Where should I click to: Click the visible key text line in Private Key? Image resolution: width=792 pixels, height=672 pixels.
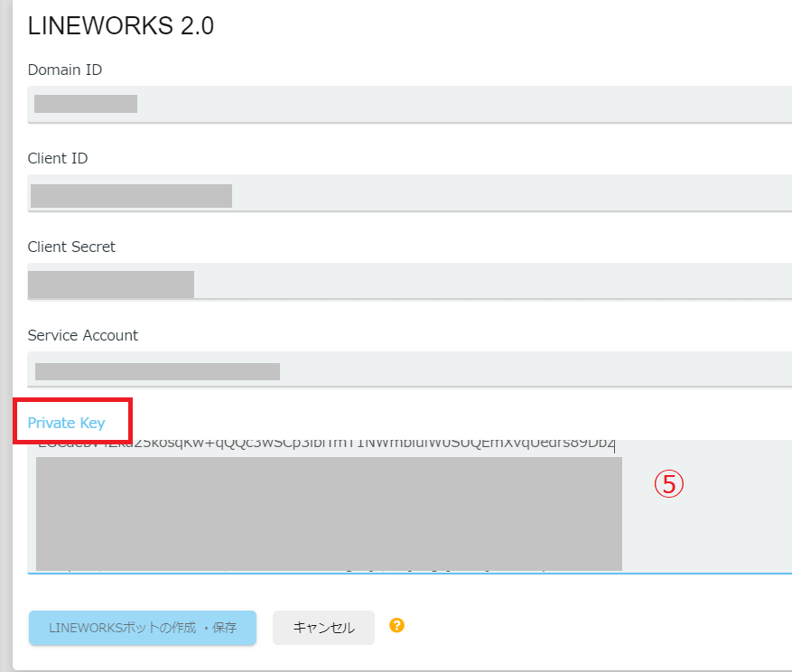pyautogui.click(x=325, y=446)
